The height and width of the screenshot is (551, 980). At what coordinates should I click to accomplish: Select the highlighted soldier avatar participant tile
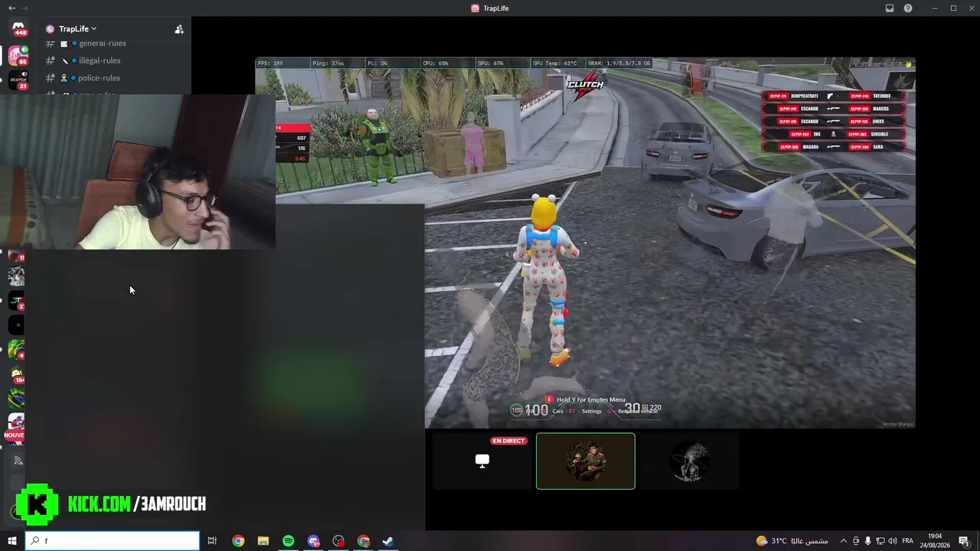[586, 461]
